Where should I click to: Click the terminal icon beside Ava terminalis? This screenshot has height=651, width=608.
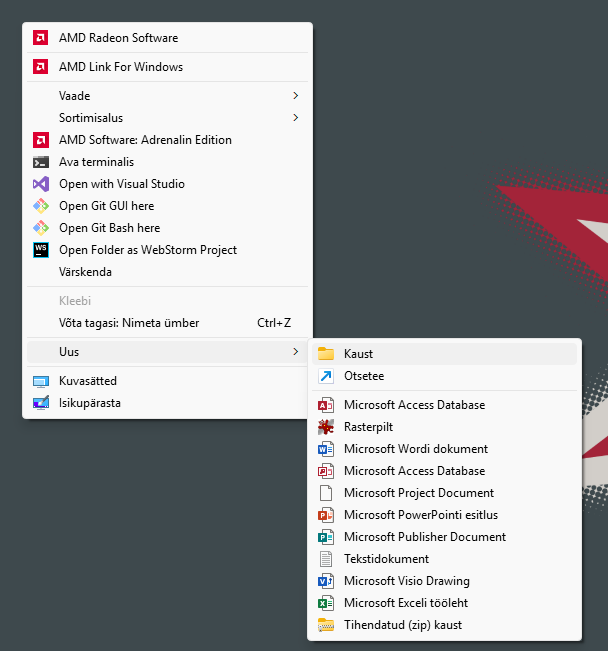[41, 162]
